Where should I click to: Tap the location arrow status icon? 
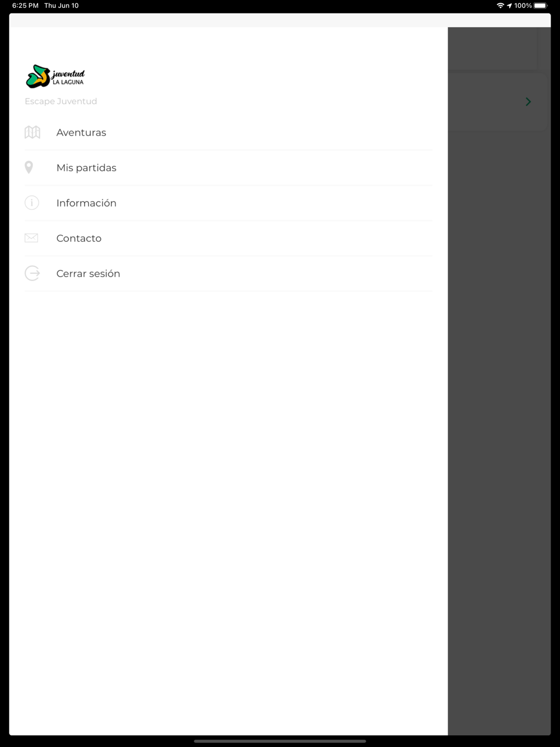[509, 6]
